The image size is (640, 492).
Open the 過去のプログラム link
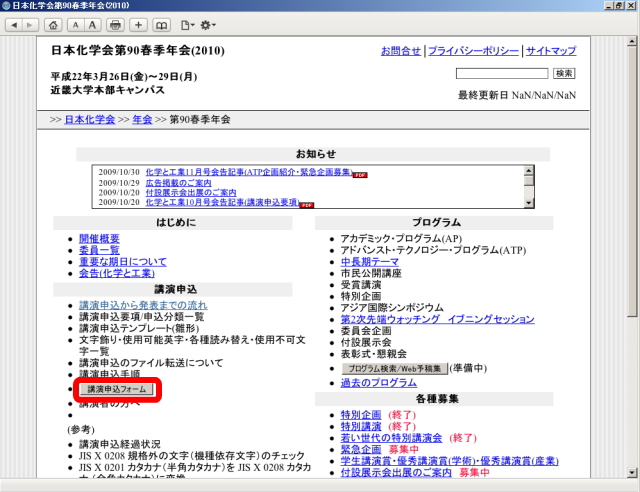tap(379, 383)
